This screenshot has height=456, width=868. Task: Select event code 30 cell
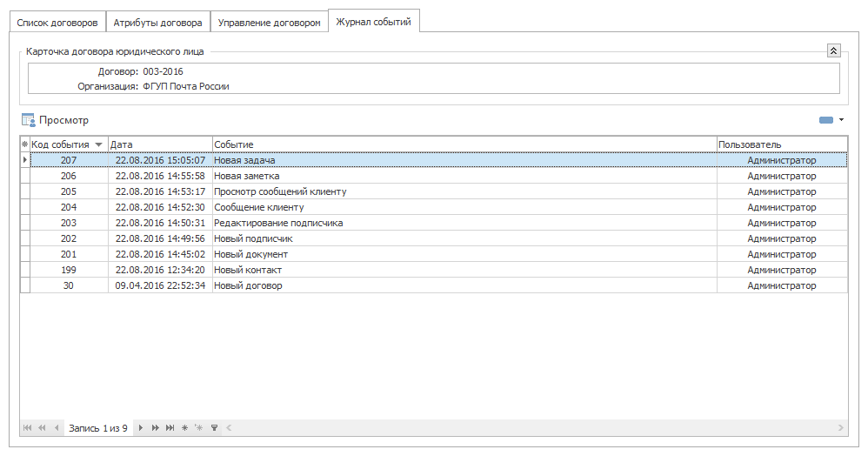69,285
